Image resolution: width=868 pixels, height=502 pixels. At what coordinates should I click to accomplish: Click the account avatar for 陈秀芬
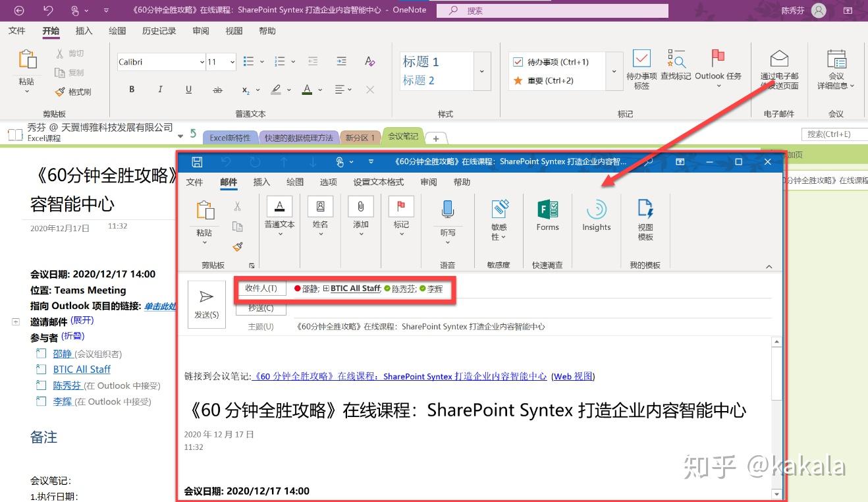[x=819, y=11]
